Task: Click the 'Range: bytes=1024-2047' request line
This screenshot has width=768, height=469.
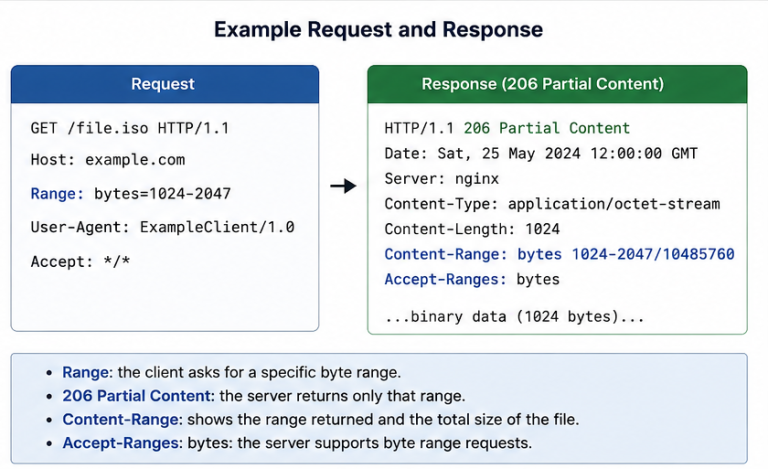Action: click(130, 194)
